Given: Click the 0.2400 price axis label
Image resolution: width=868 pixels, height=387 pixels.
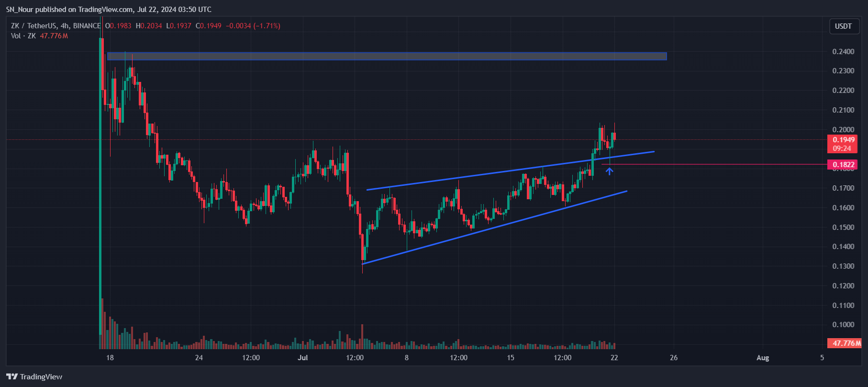Looking at the screenshot, I should [x=843, y=52].
